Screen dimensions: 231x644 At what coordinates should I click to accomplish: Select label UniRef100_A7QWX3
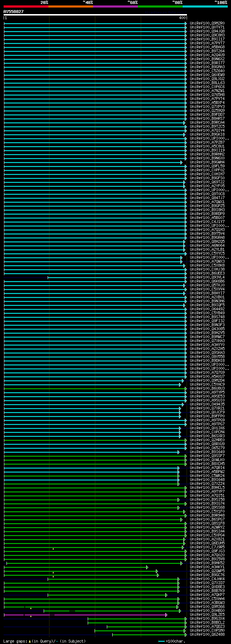pos(207,261)
